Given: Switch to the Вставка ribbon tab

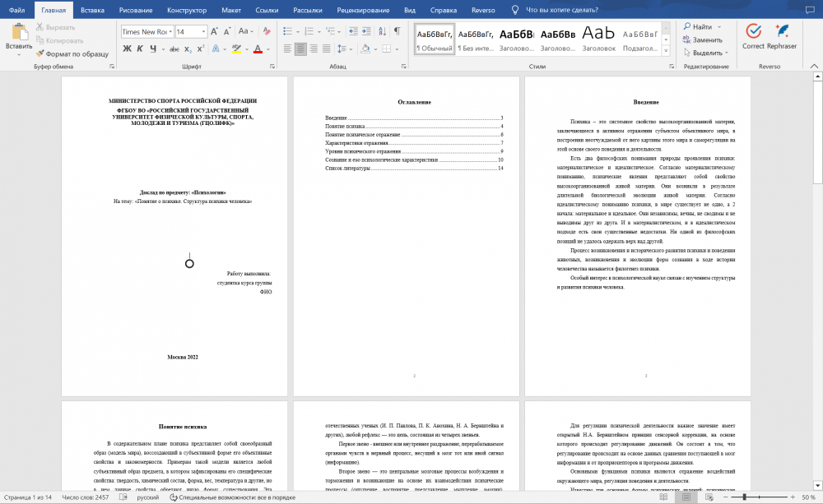Looking at the screenshot, I should tap(92, 10).
